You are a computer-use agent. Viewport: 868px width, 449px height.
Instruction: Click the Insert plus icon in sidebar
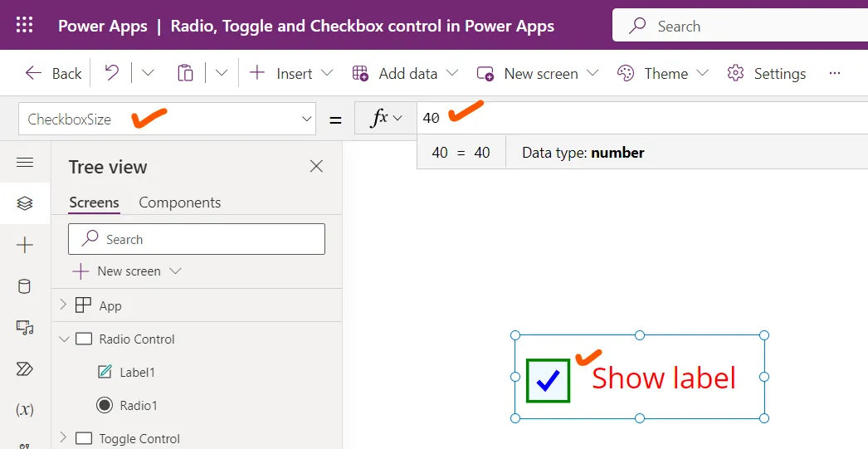pos(25,245)
